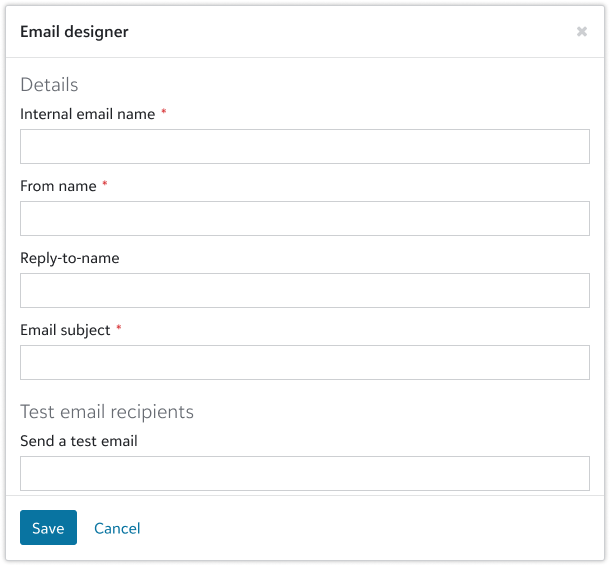Click the Details section heading

[49, 85]
